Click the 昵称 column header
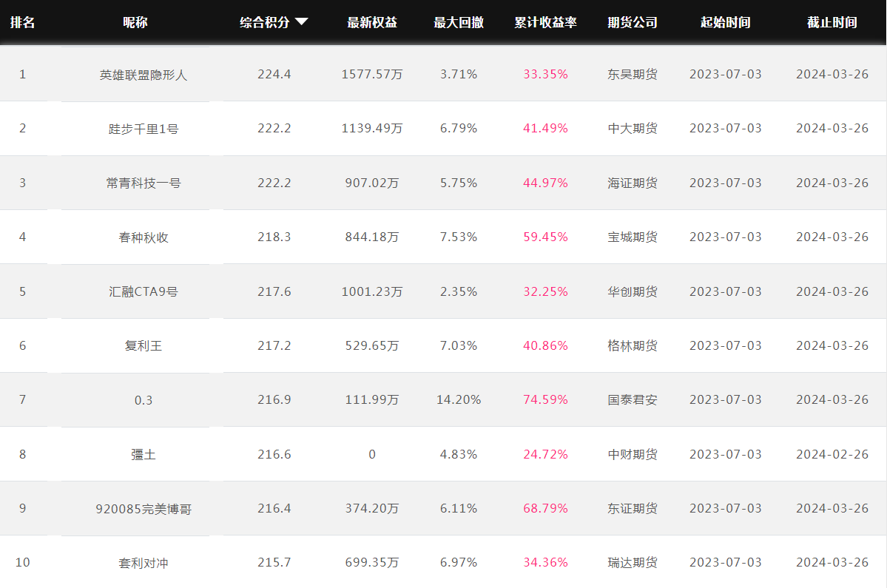887x588 pixels. tap(135, 23)
